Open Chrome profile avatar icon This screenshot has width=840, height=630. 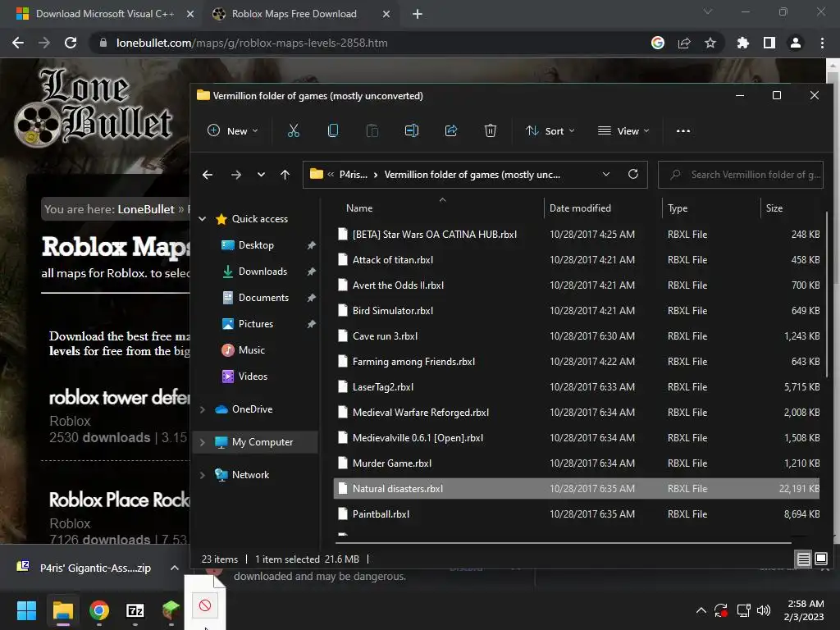coord(796,43)
